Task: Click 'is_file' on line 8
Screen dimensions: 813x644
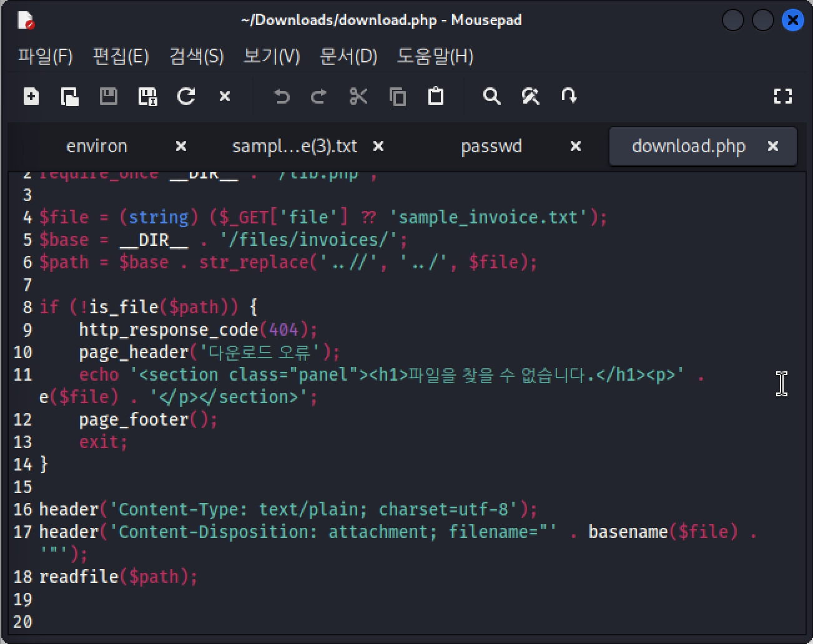Action: [x=124, y=307]
